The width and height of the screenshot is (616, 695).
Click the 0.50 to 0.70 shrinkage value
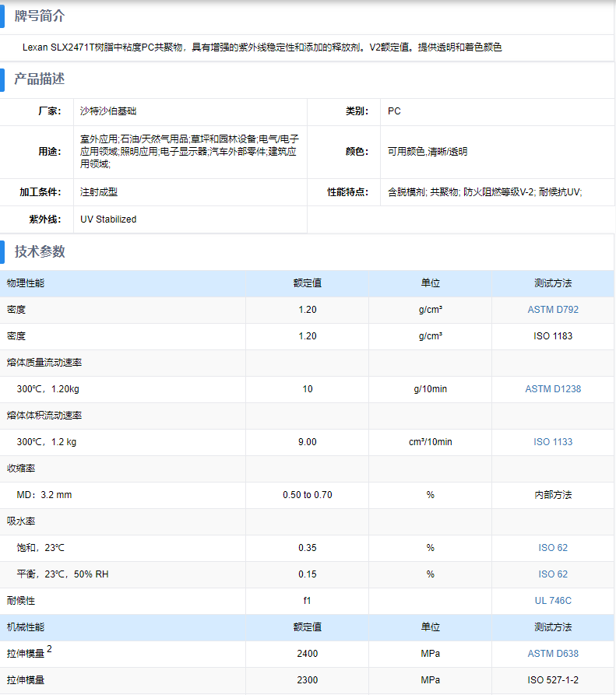coord(308,495)
